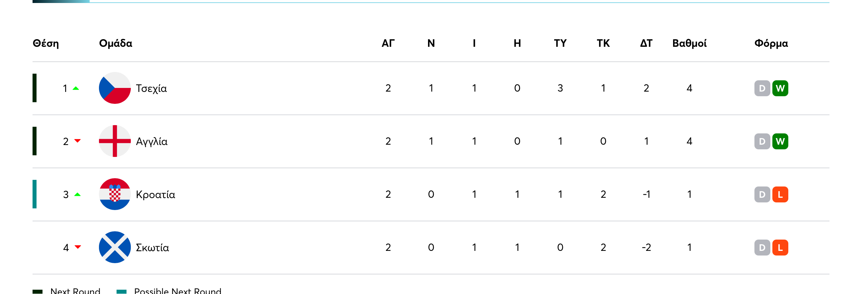868x294 pixels.
Task: Click the orange L badge for Σκωτία
Action: coord(780,248)
